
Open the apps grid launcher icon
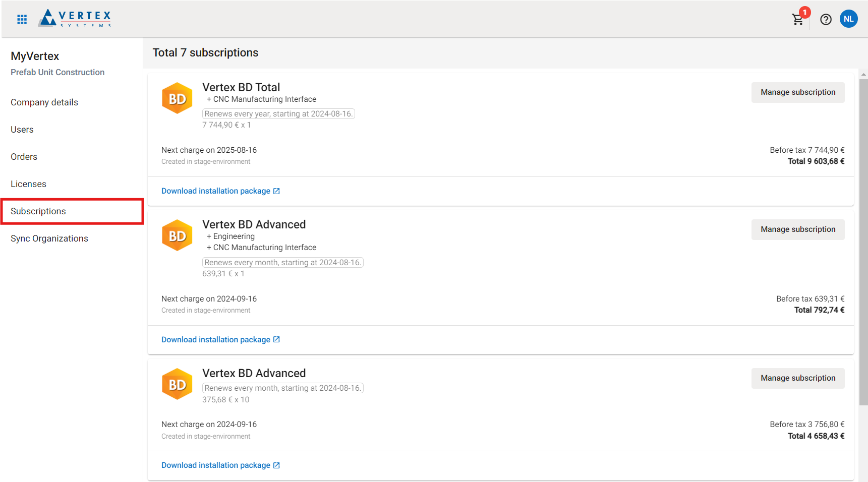pos(22,19)
